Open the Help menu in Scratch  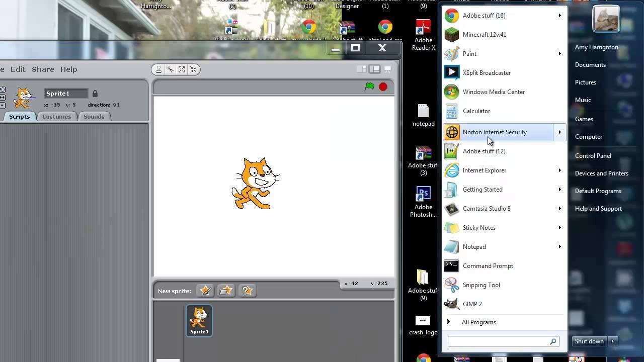69,69
